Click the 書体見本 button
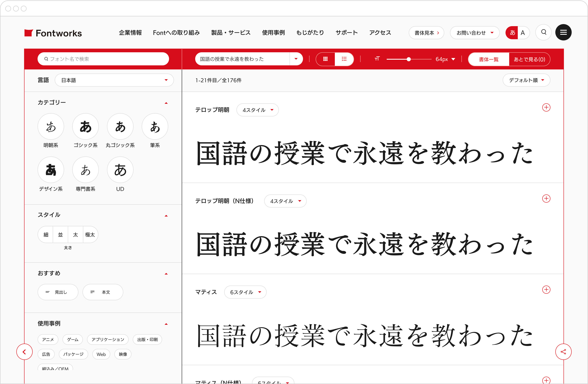 click(426, 32)
